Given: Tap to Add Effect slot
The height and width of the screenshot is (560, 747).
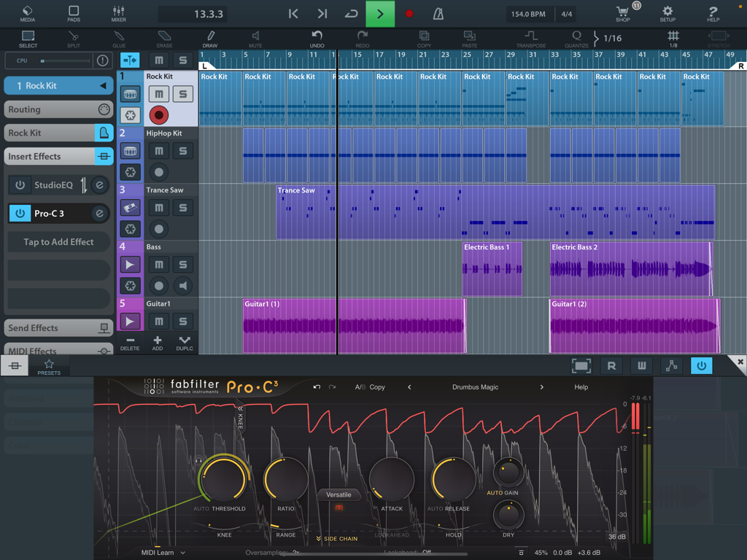Looking at the screenshot, I should coord(58,242).
